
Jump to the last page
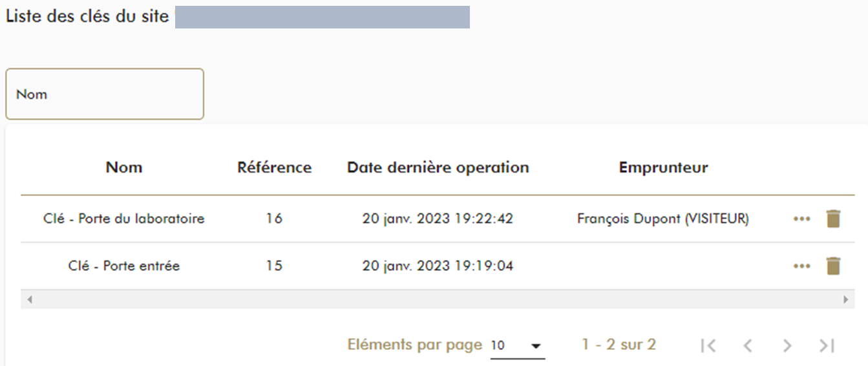tap(827, 346)
